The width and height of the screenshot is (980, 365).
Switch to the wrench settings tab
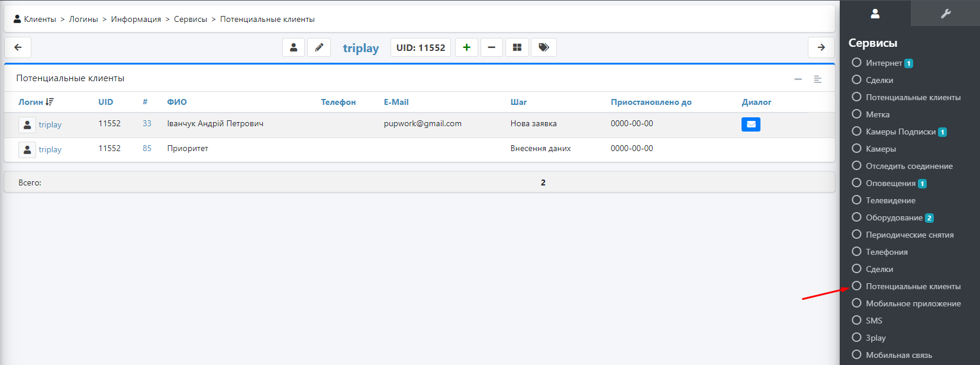(945, 14)
